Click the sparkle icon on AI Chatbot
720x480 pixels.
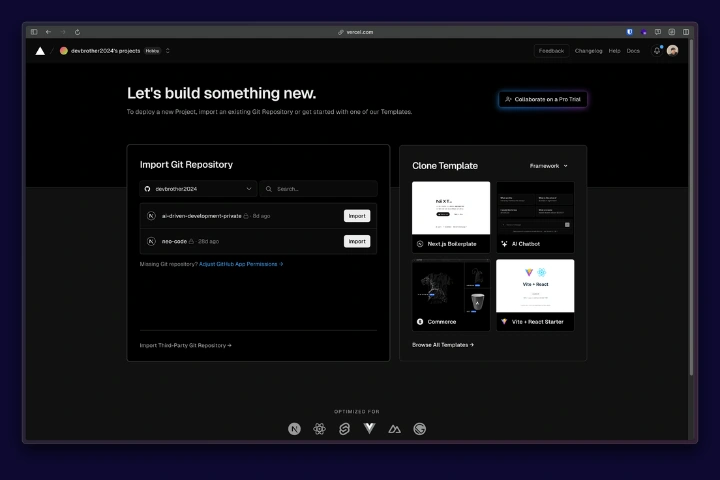[x=504, y=244]
